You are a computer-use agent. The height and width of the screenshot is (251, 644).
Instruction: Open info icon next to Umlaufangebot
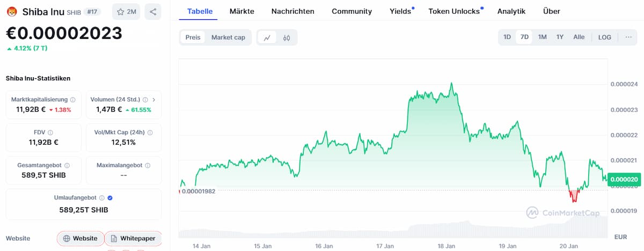102,198
